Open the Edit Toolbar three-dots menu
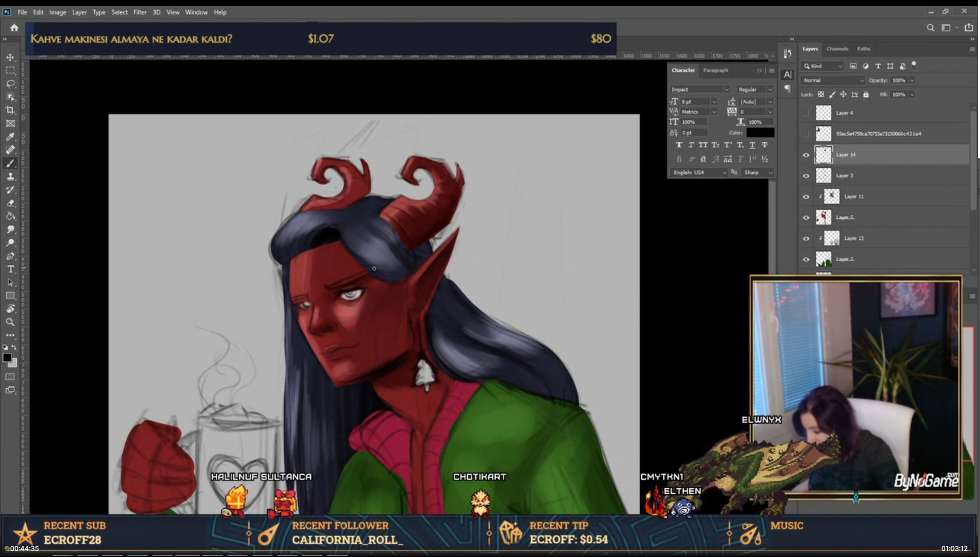The image size is (980, 557). [x=10, y=335]
